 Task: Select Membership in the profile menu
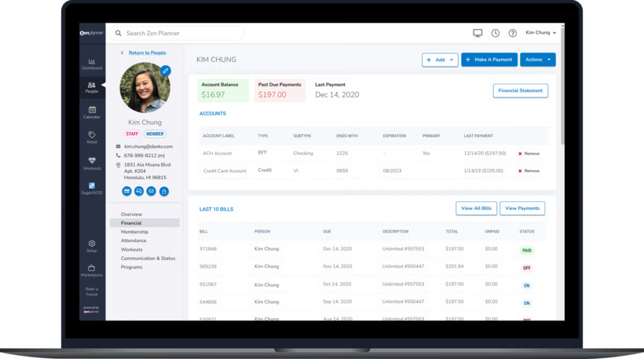(135, 232)
